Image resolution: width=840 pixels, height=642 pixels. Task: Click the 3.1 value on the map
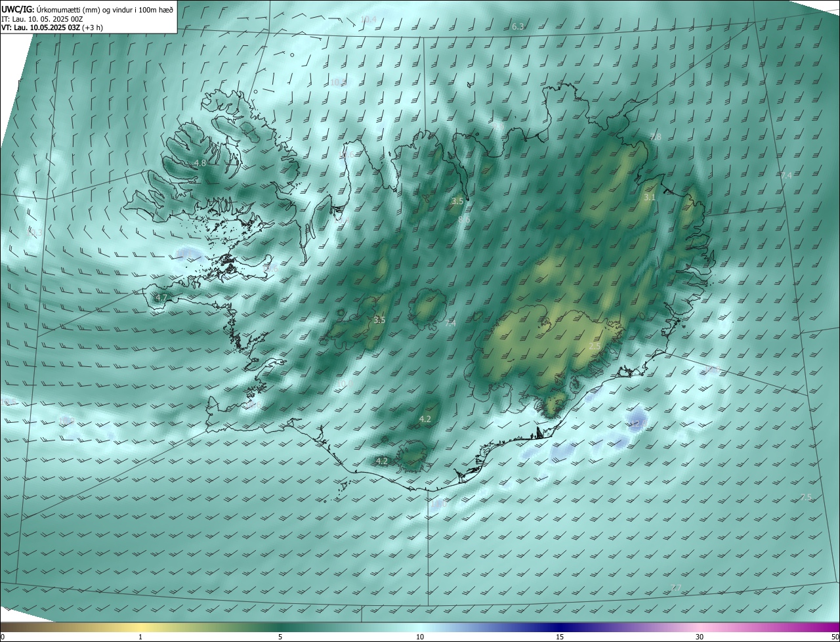coord(650,197)
